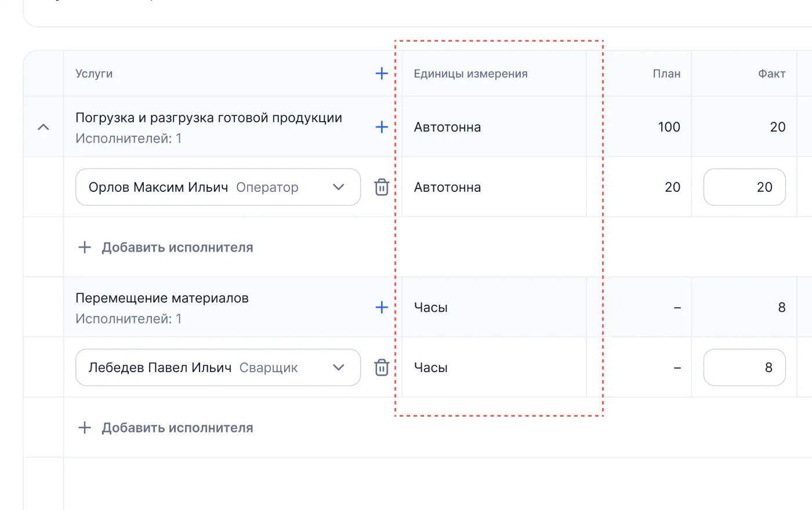Click Добавить исполнителя under Орлов row
The width and height of the screenshot is (812, 510).
(x=166, y=247)
